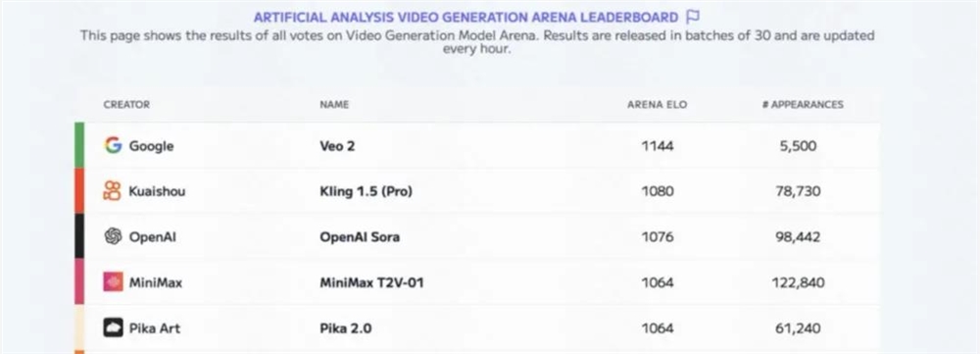Select the Pika 2.0 model name
980x354 pixels.
[x=346, y=329]
